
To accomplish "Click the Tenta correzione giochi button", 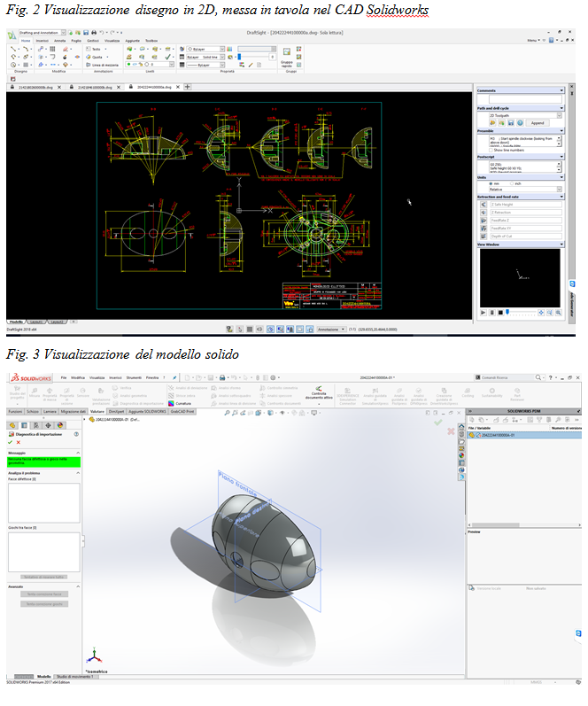I will click(44, 604).
